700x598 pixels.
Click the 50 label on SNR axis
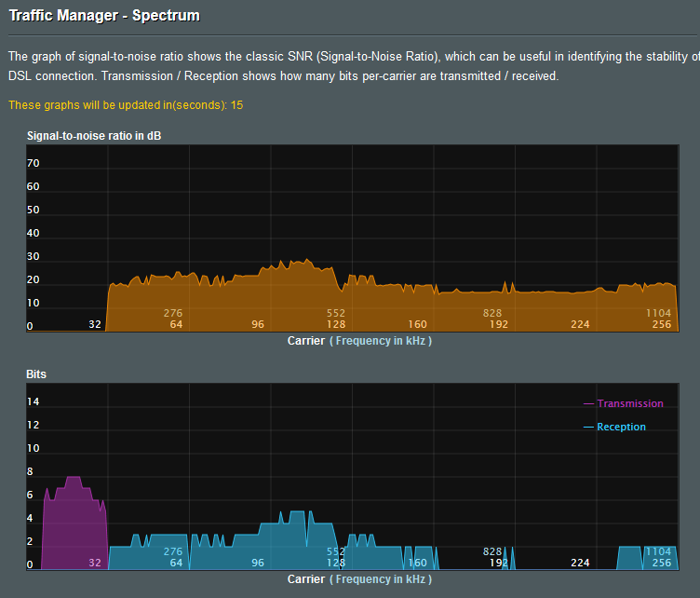coord(33,210)
